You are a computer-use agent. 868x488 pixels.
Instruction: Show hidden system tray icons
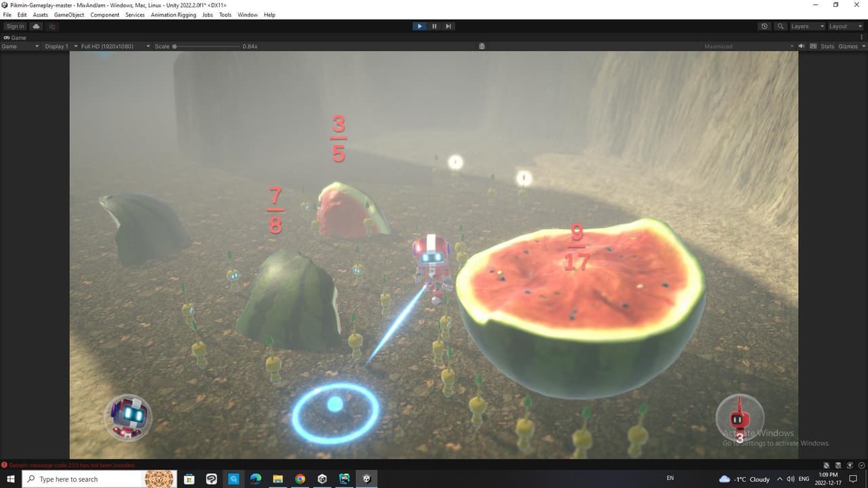pos(780,479)
